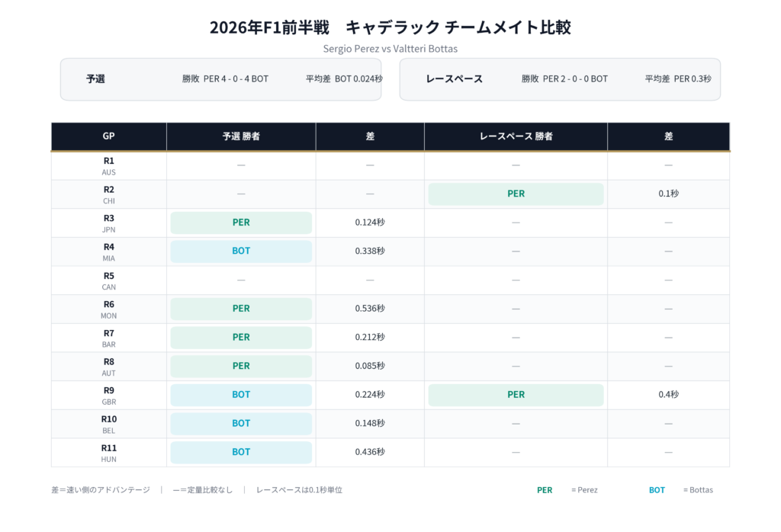Click the PER race pace badge in R9 row

coord(516,395)
